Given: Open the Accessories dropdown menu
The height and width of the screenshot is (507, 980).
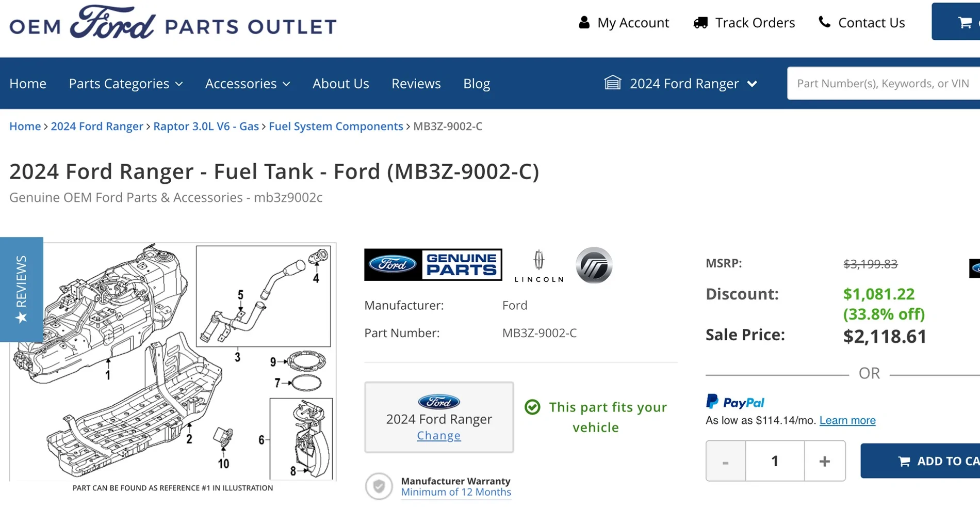Looking at the screenshot, I should point(247,83).
